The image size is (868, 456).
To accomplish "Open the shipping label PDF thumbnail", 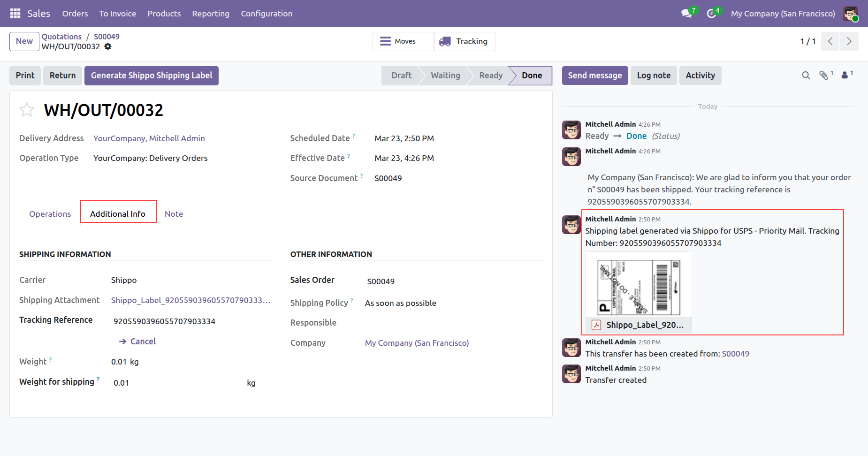I will click(639, 287).
